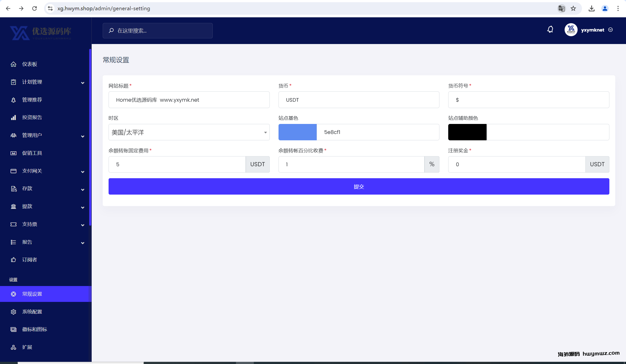Open the general settings menu item
This screenshot has height=364, width=626.
pyautogui.click(x=32, y=294)
